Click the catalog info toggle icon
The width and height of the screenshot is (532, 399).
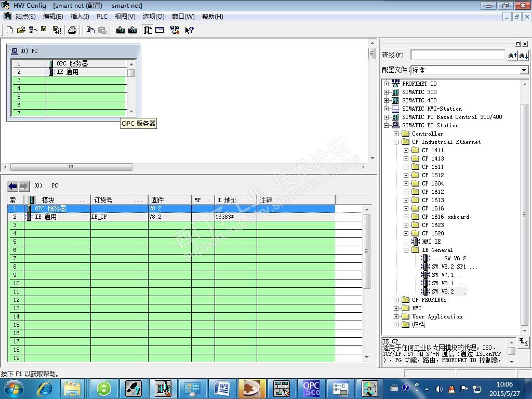pyautogui.click(x=524, y=342)
